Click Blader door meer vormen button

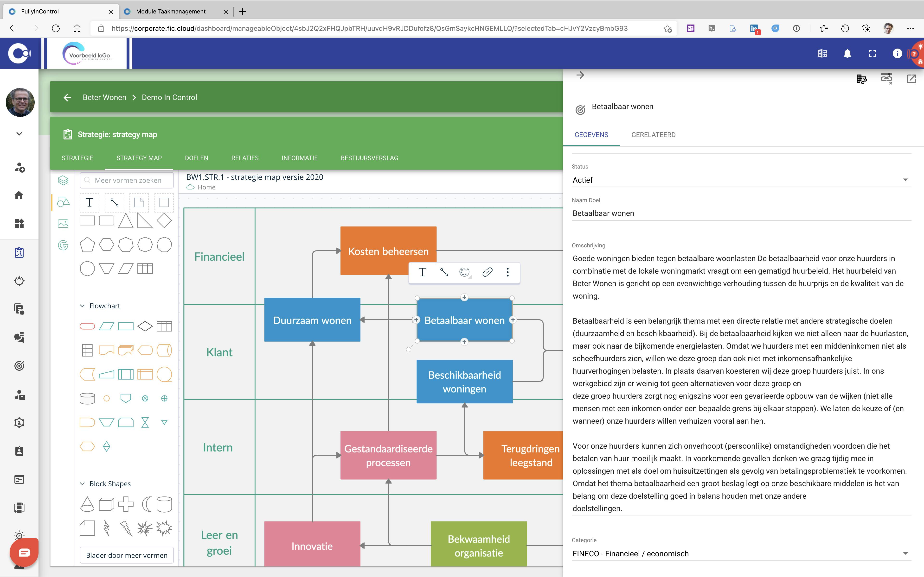[126, 555]
